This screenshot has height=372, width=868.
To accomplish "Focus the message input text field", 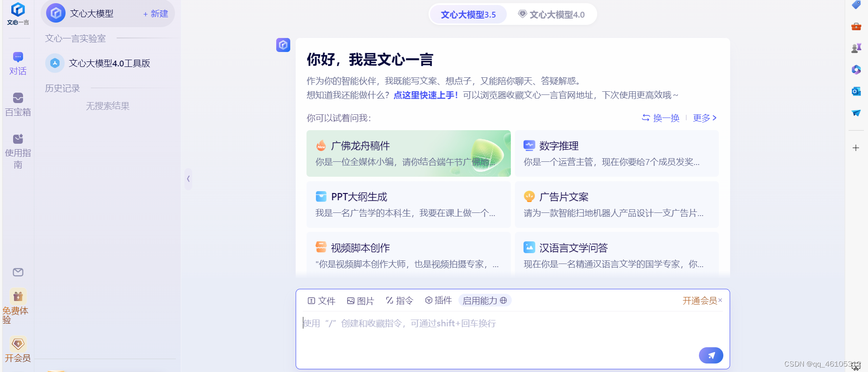I will point(513,328).
